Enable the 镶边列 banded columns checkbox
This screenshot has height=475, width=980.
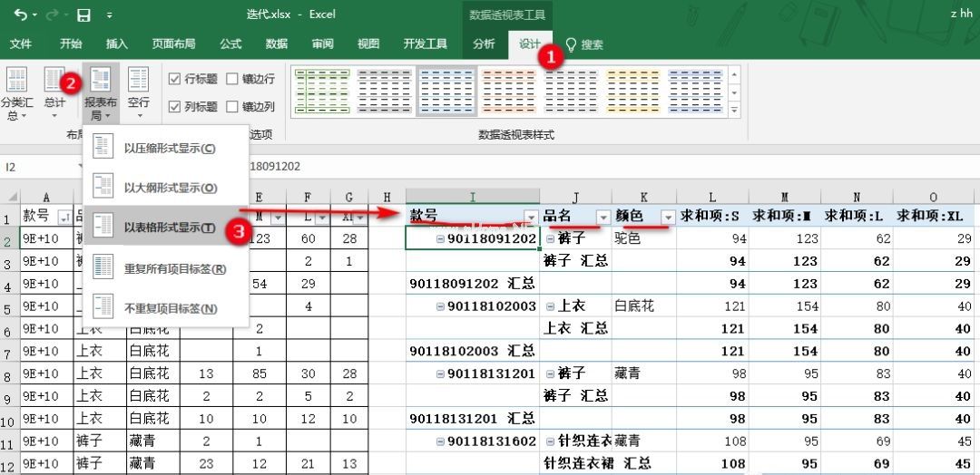(x=233, y=107)
